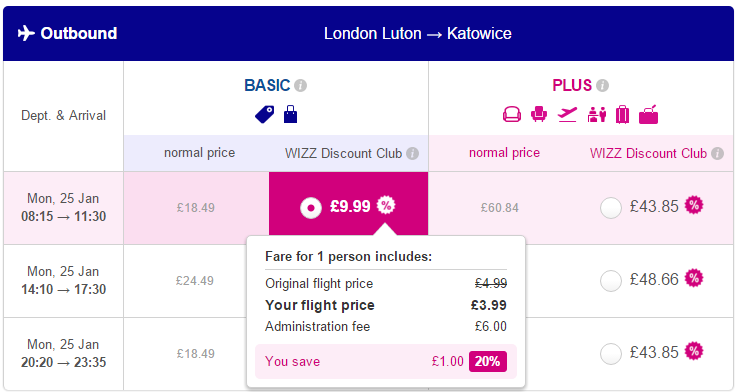Click the £18.49 normal price for 08:15 flight
Screen dimensions: 737x392
click(x=196, y=208)
